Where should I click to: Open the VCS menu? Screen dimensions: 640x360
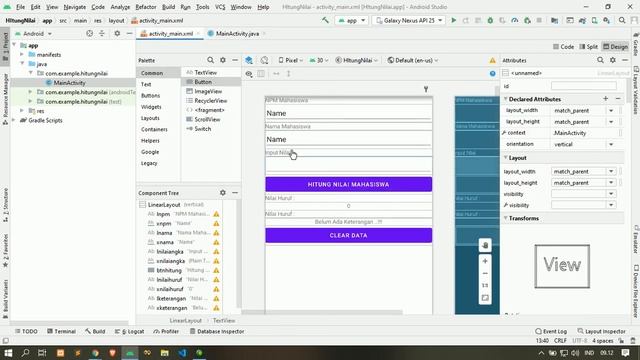pyautogui.click(x=220, y=7)
